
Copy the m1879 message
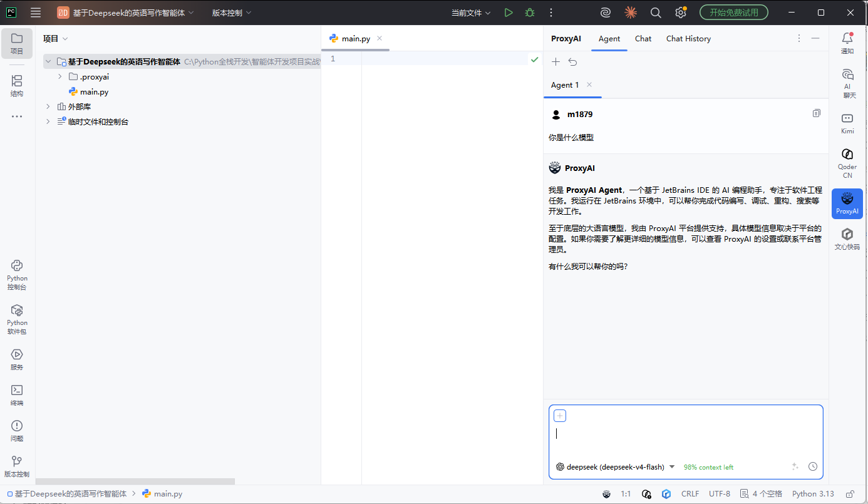[x=816, y=113]
